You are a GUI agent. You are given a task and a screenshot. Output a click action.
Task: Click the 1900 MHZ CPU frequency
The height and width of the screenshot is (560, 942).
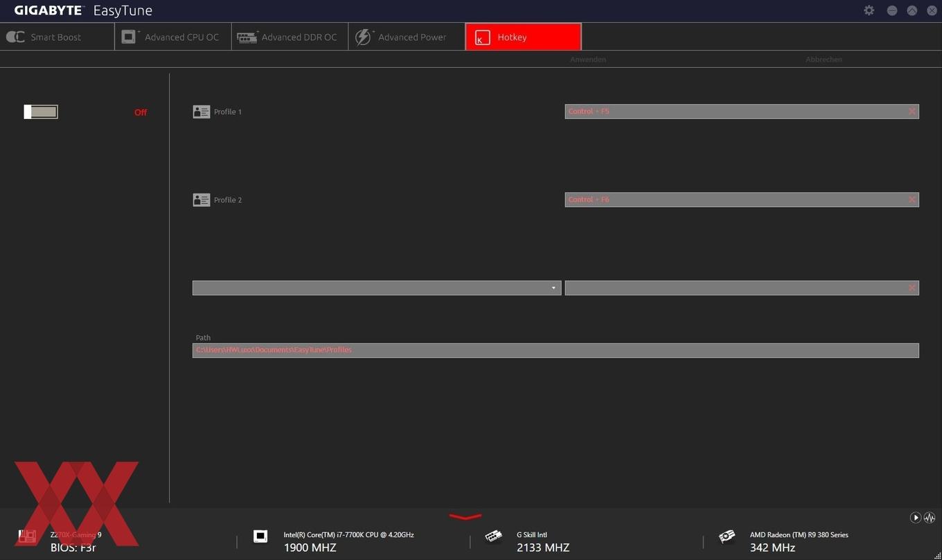pos(310,548)
